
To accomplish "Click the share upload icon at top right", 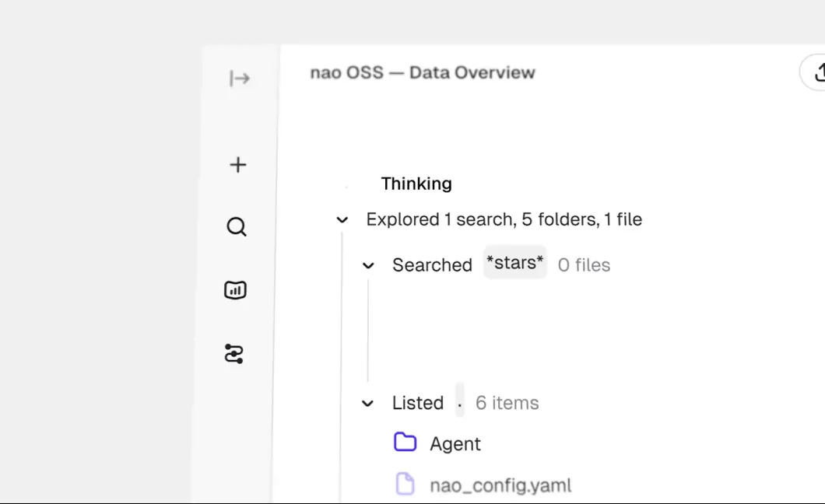I will (819, 72).
